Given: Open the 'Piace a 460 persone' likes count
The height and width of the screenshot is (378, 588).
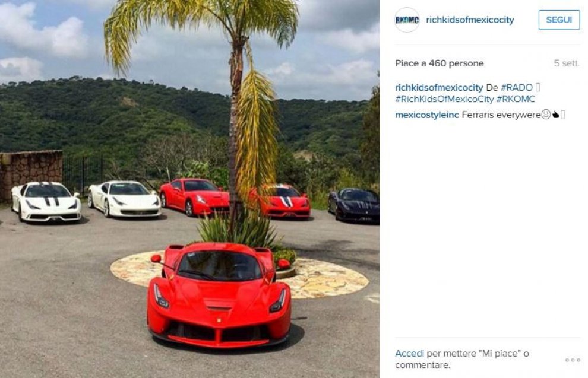Looking at the screenshot, I should click(439, 63).
